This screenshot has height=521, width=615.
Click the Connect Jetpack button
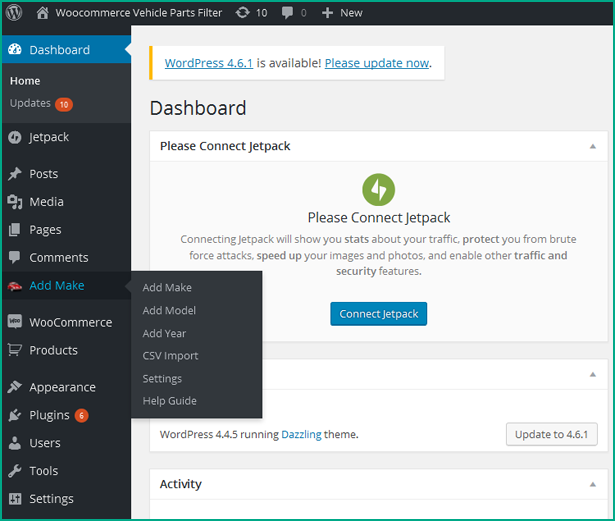(378, 314)
